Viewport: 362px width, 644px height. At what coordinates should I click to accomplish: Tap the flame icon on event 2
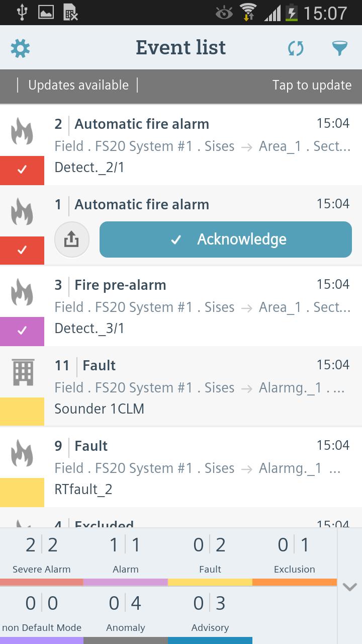coord(22,131)
